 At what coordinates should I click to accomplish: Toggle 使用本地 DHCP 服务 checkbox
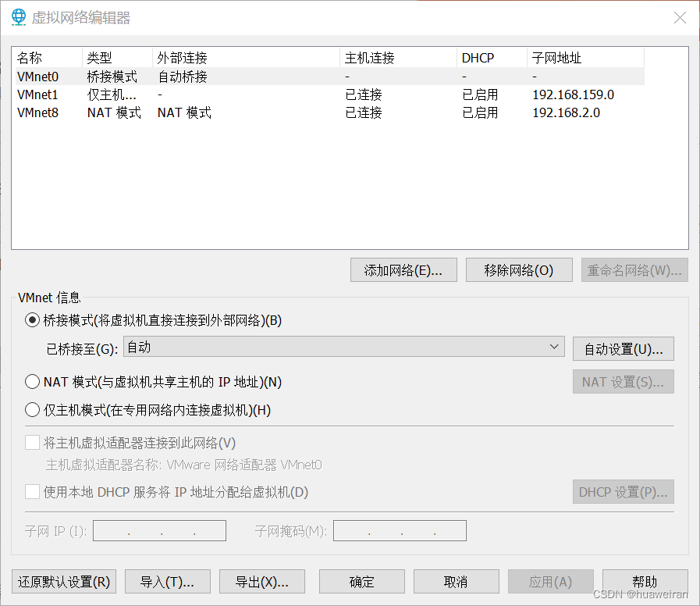[x=32, y=492]
